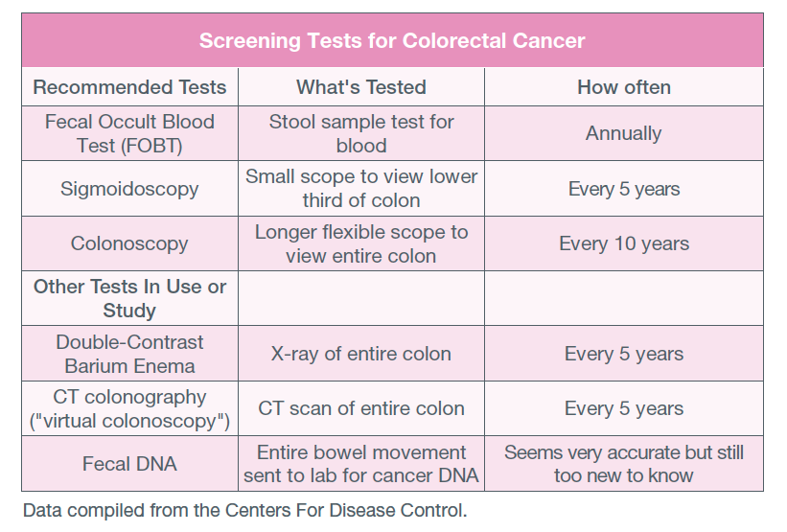Click Longer flexible scope to view entire colon
Viewport: 787px width, 532px height.
(x=360, y=243)
